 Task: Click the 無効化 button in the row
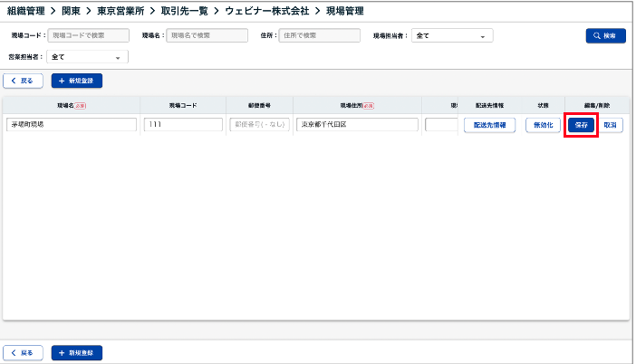pos(543,125)
